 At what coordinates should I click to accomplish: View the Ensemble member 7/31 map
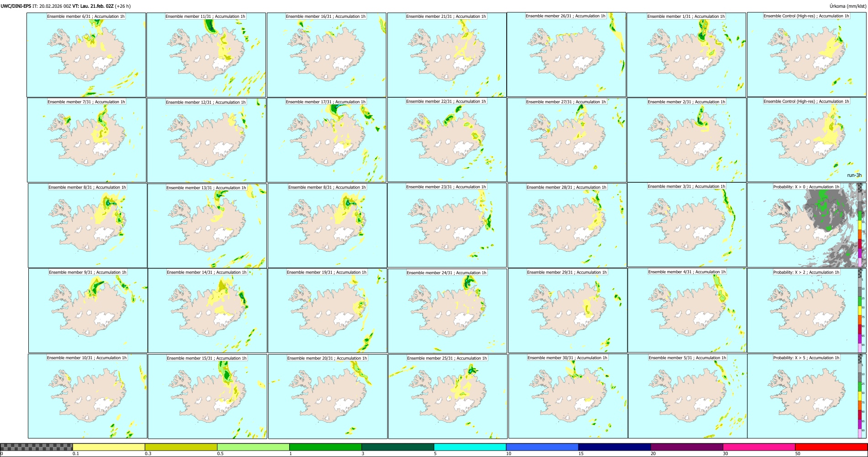coord(87,140)
